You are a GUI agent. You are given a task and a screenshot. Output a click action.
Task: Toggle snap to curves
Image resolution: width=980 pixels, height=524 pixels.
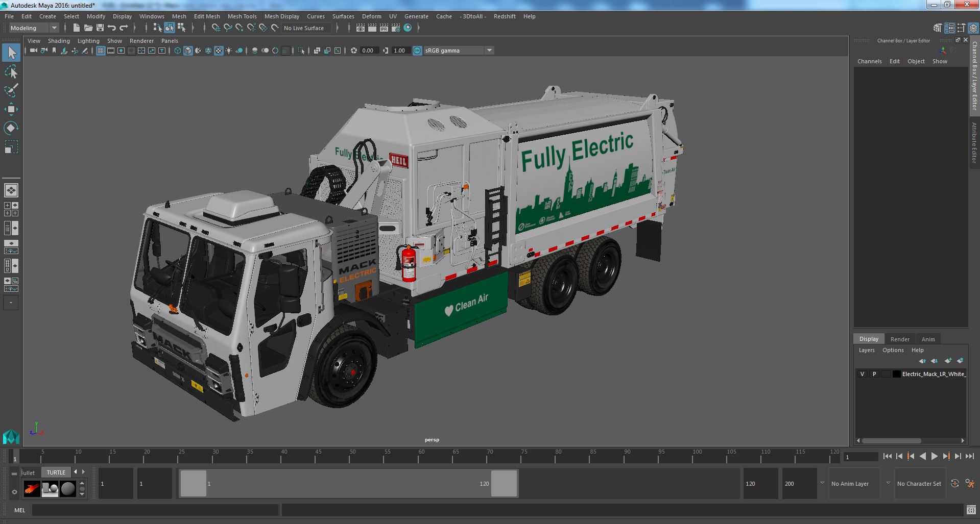tap(228, 28)
